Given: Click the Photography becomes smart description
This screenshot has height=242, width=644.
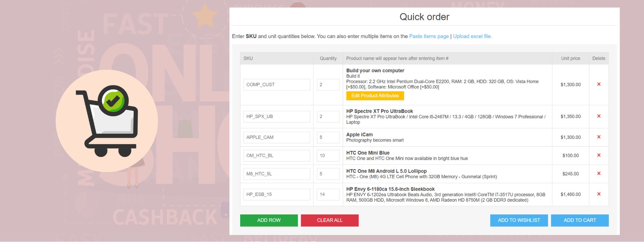Looking at the screenshot, I should click(x=375, y=140).
